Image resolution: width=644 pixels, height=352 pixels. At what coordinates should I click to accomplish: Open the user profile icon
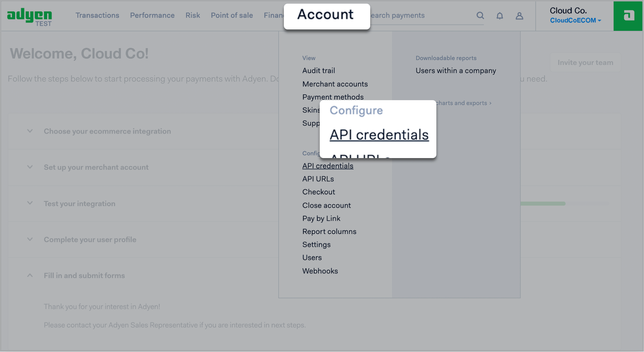point(519,16)
